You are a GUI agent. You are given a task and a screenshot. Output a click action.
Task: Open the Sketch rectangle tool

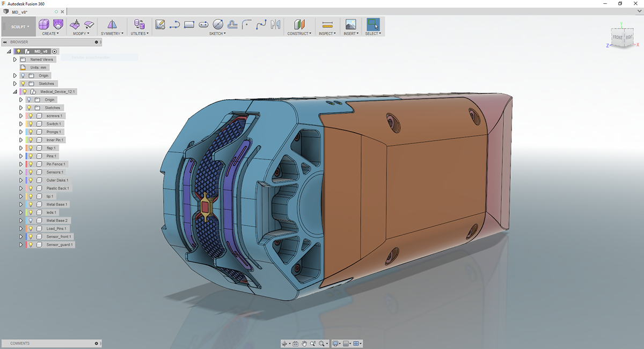(x=188, y=24)
